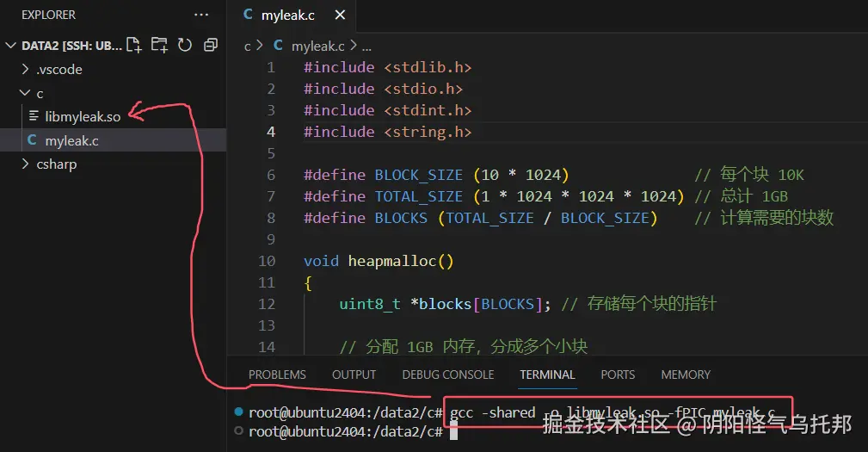868x452 pixels.
Task: Click the '存储每个块的指针' comment
Action: [x=639, y=304]
